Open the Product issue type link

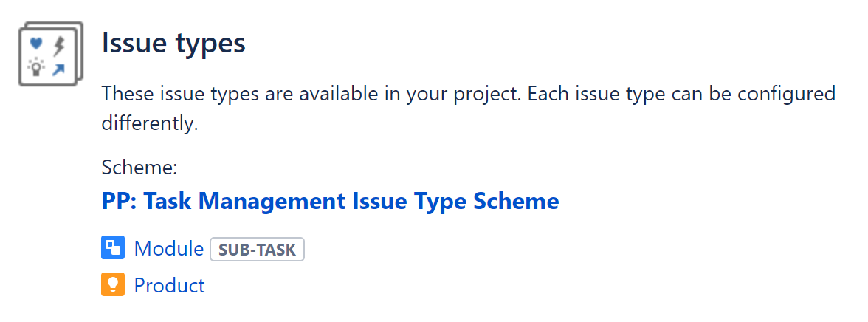(169, 285)
